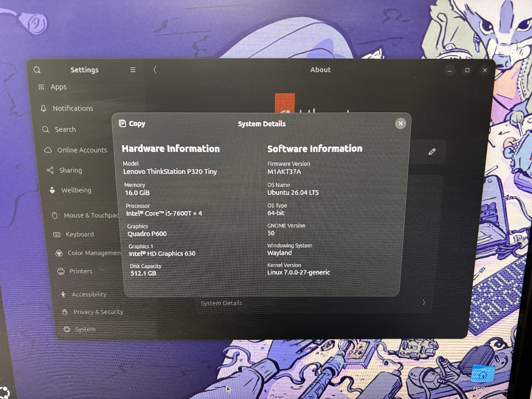Select Printers in the sidebar

coord(75,271)
